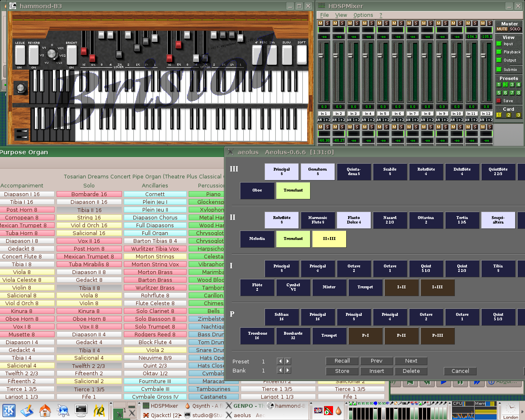Open AN 1+2 routing under In 4

[368, 120]
